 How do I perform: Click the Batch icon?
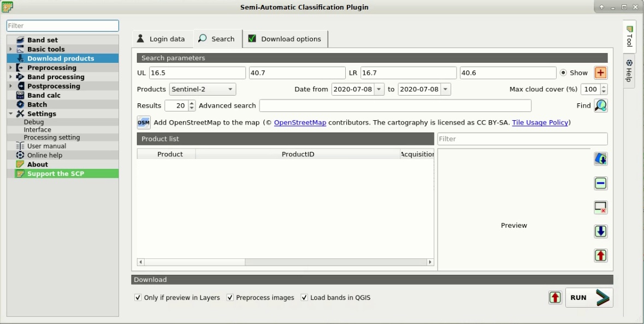[x=20, y=104]
